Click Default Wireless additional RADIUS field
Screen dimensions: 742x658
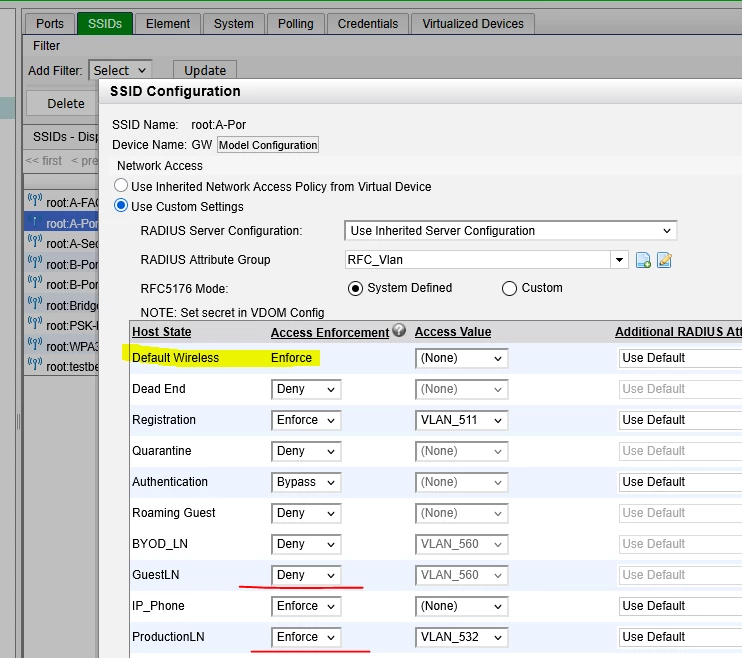point(680,358)
